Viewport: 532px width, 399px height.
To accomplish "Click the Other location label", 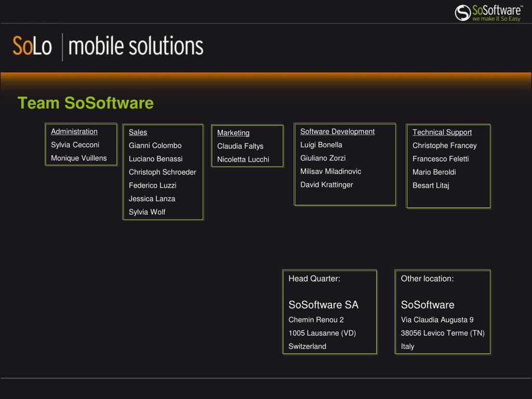I will click(x=427, y=278).
